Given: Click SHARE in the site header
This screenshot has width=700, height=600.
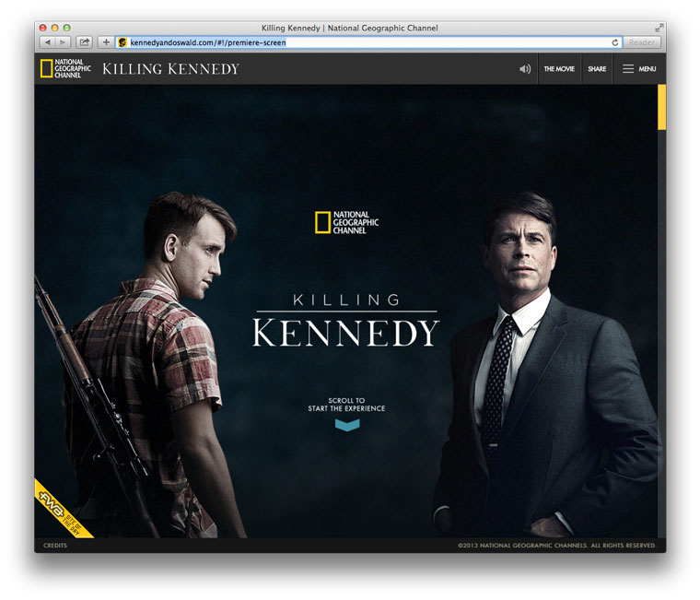Looking at the screenshot, I should click(x=597, y=69).
